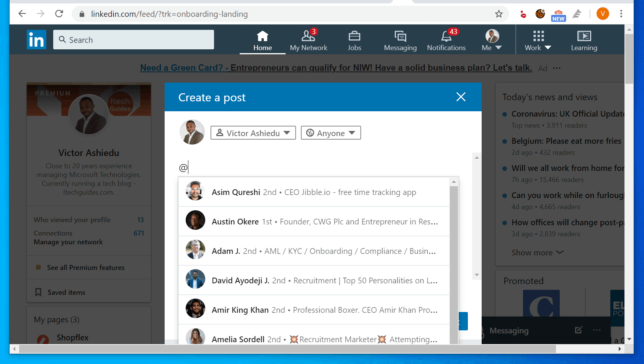Click the Manage your network link
This screenshot has width=644, height=364.
(x=68, y=242)
